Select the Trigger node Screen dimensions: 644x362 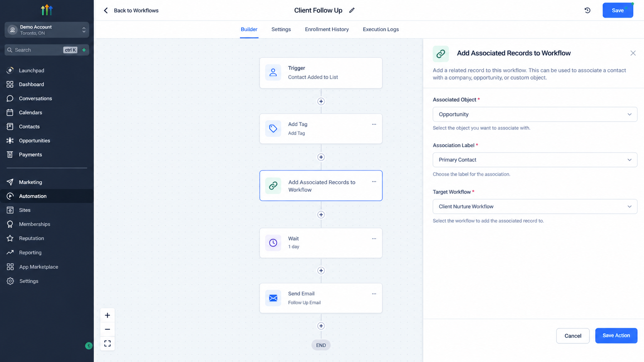321,73
